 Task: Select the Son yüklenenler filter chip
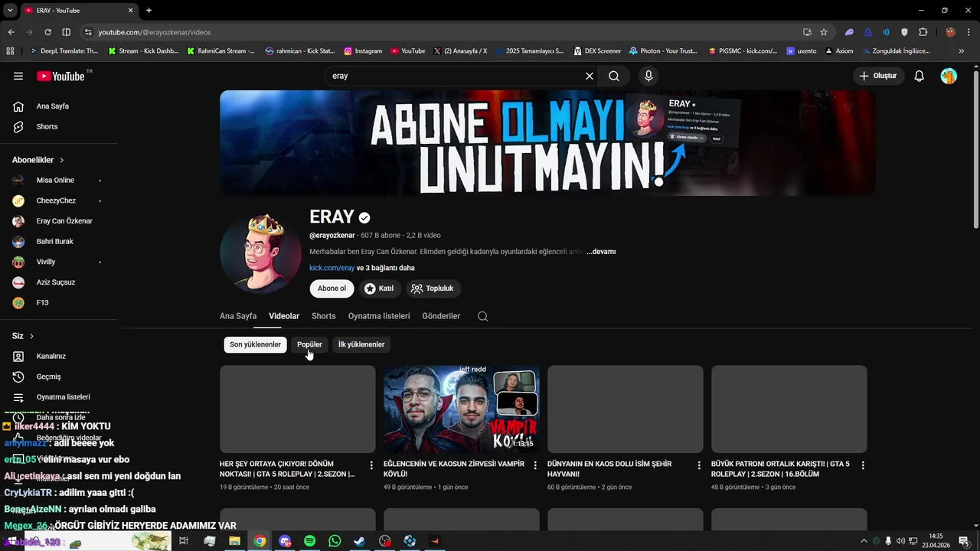pos(255,344)
